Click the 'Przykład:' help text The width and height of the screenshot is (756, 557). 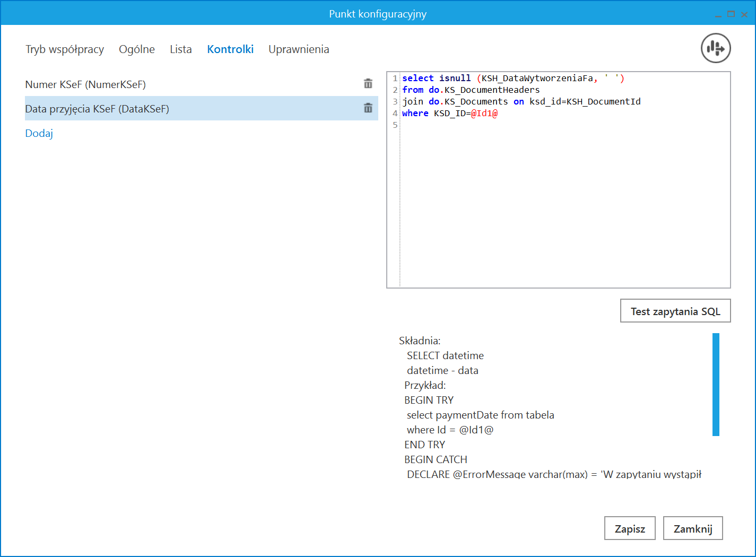tap(425, 385)
